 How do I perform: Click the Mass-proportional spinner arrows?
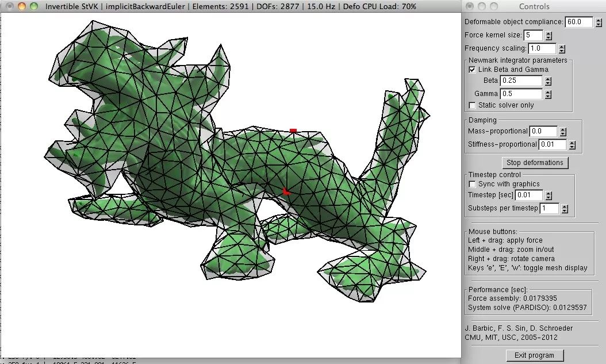563,132
